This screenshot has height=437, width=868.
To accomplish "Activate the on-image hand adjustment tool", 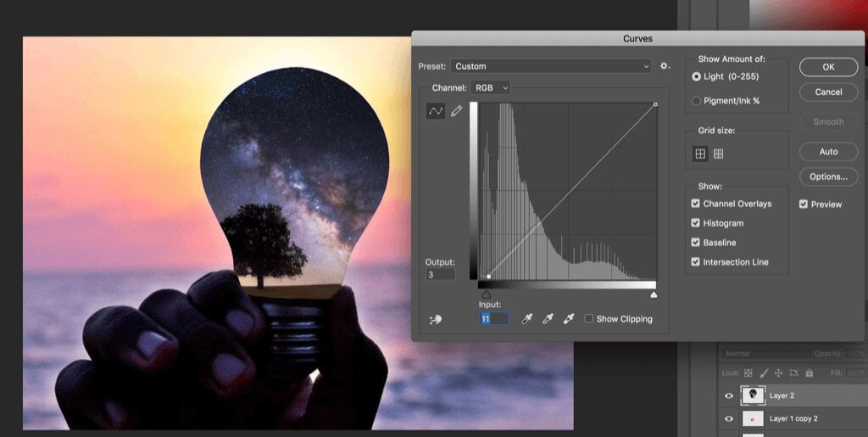I will point(436,319).
